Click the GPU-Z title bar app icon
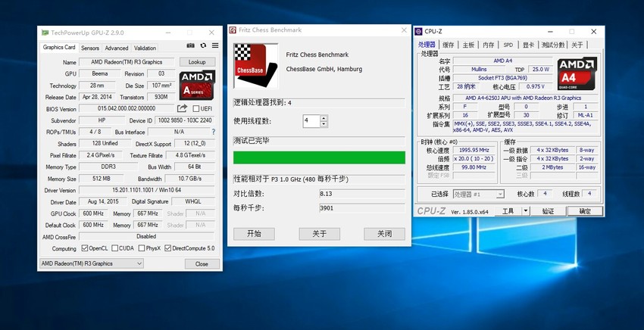 pyautogui.click(x=45, y=33)
